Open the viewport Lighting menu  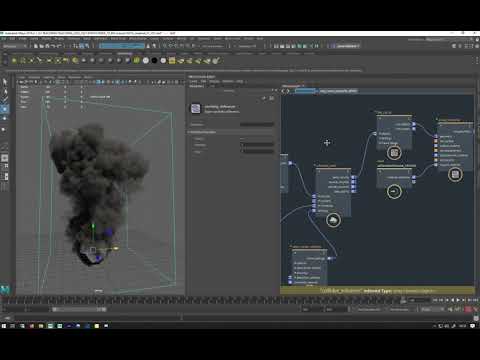coord(49,77)
